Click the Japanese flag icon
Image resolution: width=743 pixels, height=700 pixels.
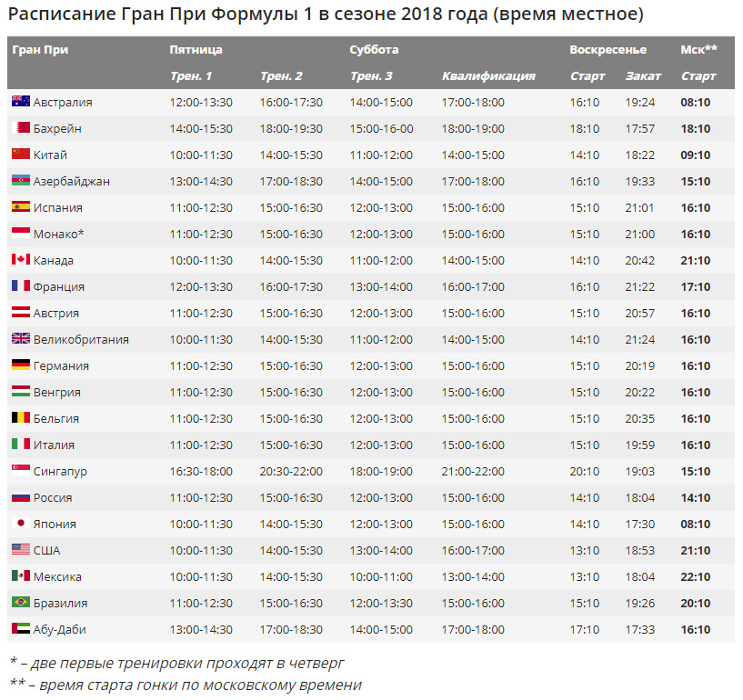21,523
